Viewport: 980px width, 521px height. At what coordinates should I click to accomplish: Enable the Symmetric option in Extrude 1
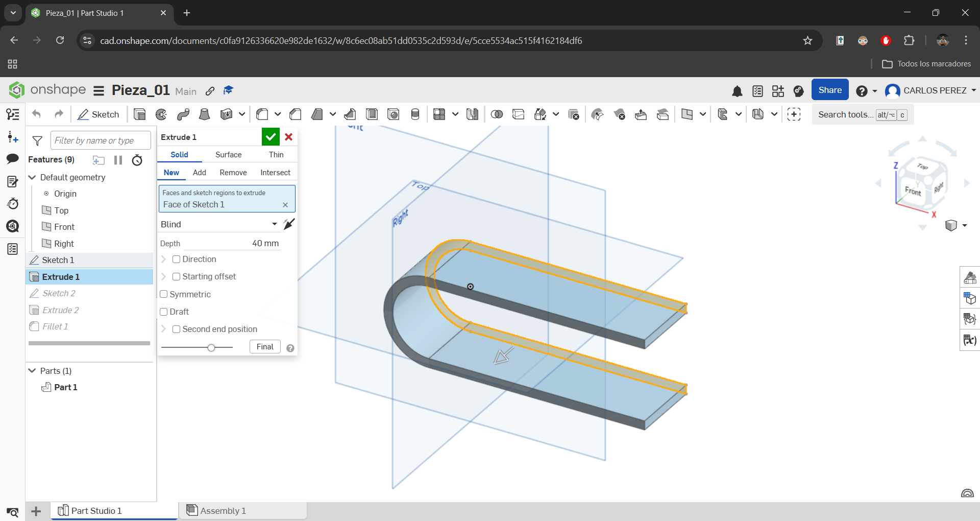[164, 294]
